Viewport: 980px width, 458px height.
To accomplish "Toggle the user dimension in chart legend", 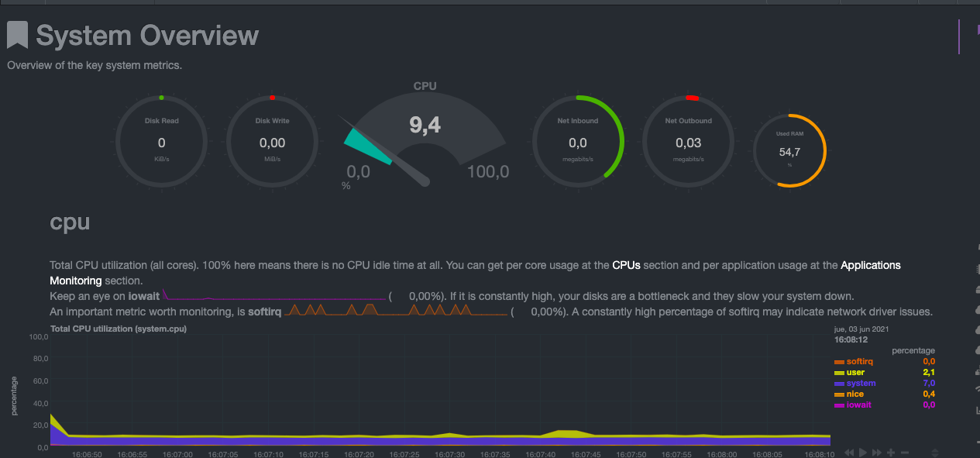I will click(854, 373).
